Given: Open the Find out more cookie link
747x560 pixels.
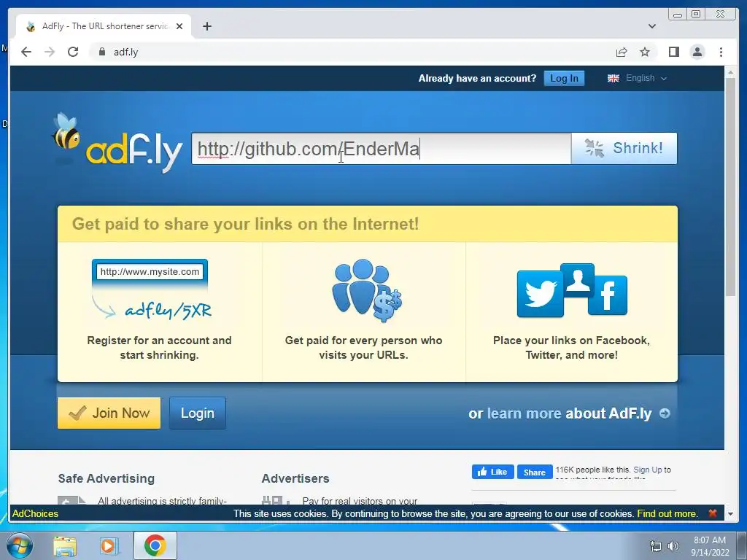Looking at the screenshot, I should coord(667,513).
